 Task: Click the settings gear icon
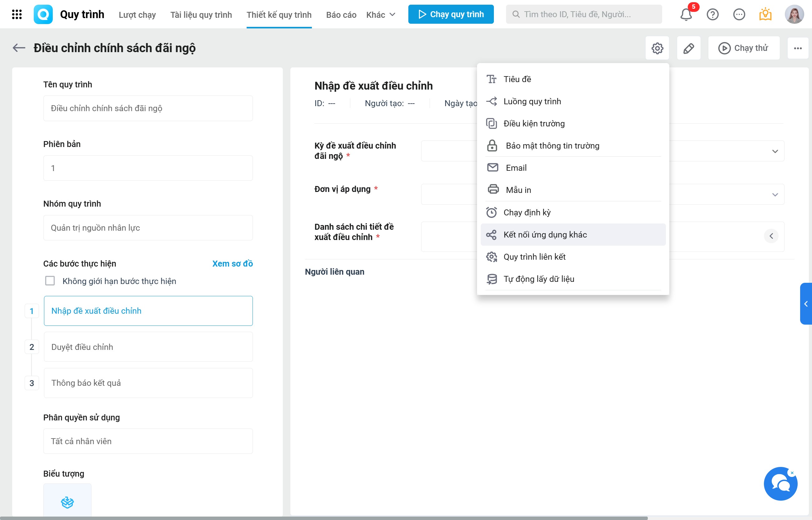coord(657,48)
